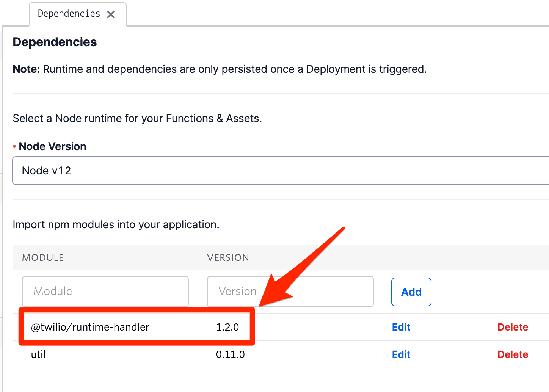
Task: Delete the util dependency
Action: coord(513,354)
